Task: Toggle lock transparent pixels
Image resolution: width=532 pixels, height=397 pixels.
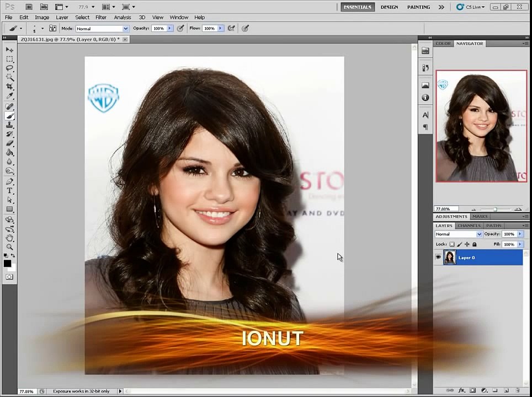Action: 452,244
